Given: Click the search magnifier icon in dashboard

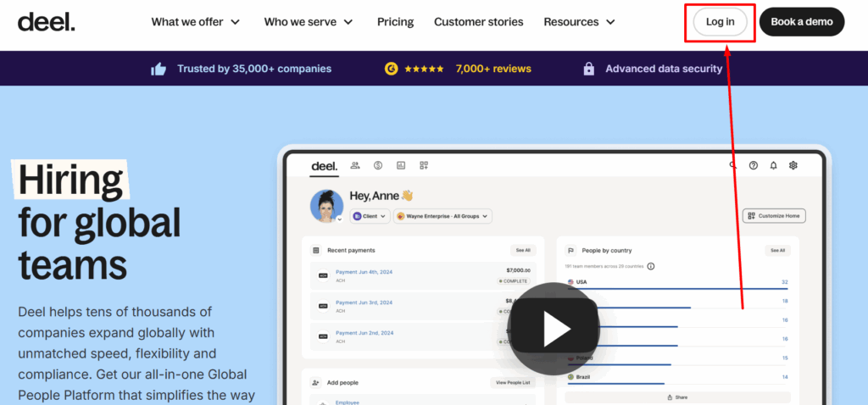Looking at the screenshot, I should (x=733, y=165).
